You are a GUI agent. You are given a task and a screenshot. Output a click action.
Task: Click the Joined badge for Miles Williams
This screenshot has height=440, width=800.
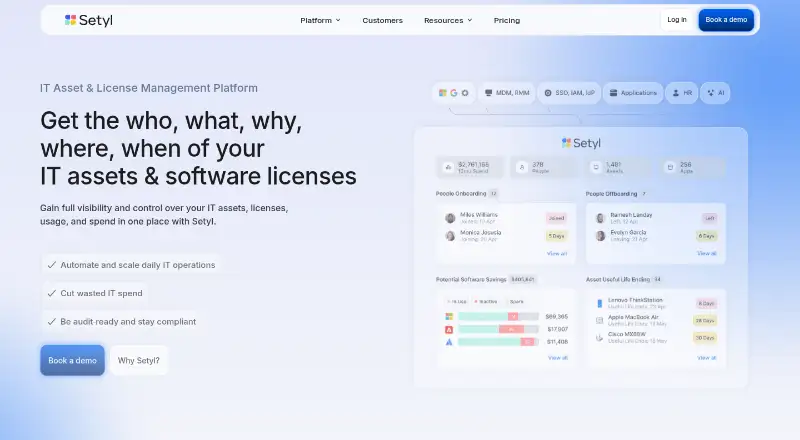[x=557, y=218]
